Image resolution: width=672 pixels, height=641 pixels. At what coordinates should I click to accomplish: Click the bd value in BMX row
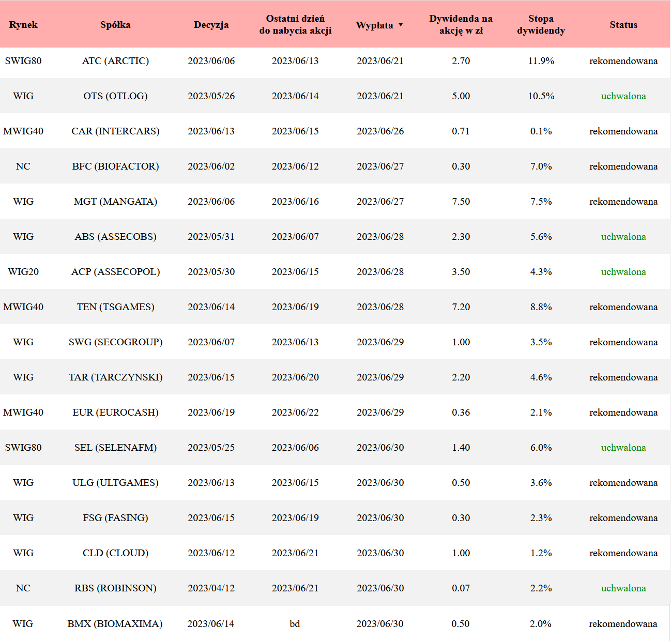295,624
